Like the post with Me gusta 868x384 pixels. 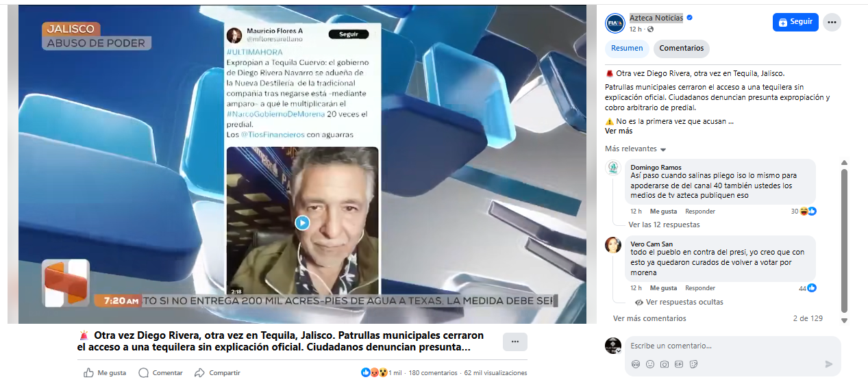click(105, 373)
